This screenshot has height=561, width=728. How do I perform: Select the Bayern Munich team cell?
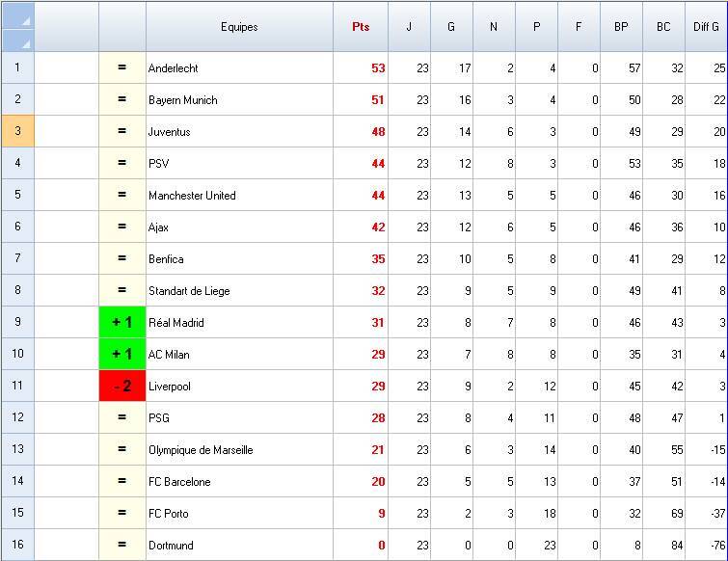click(239, 100)
